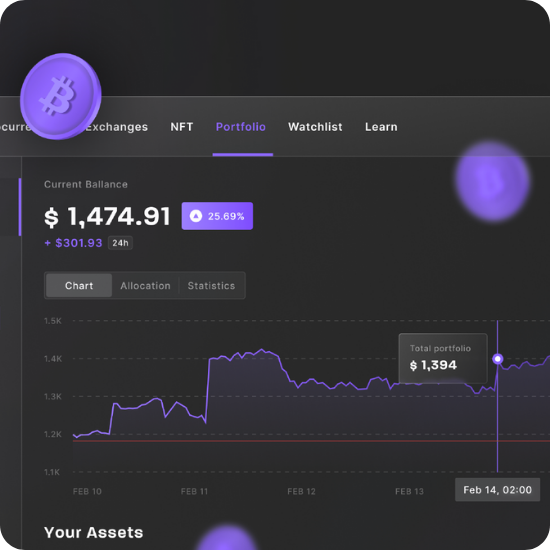Click the FEB 11 axis label

click(x=194, y=491)
